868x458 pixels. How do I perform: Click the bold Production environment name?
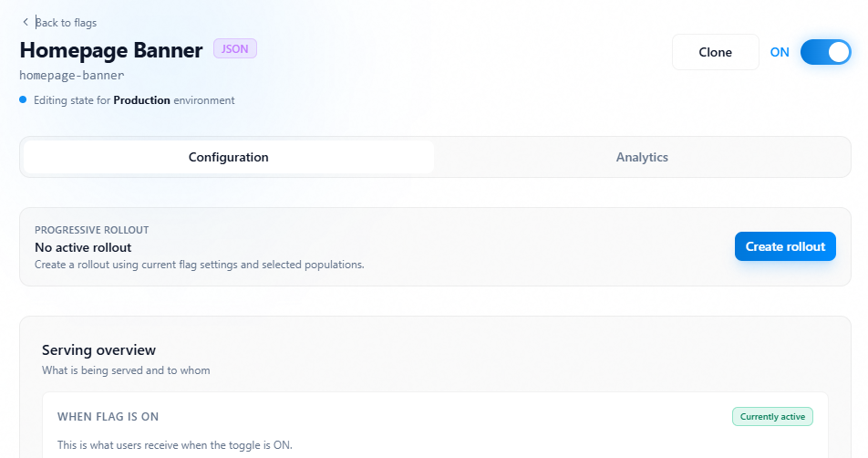pyautogui.click(x=141, y=100)
